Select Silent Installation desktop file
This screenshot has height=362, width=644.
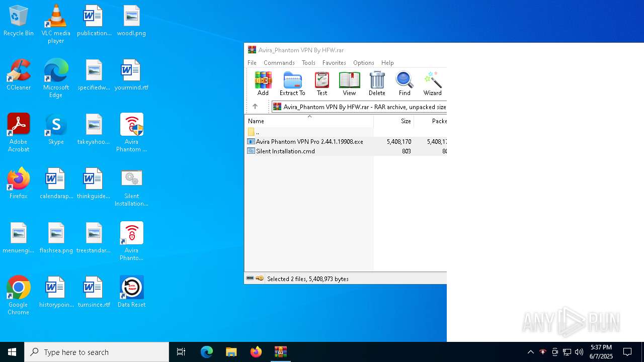(131, 187)
